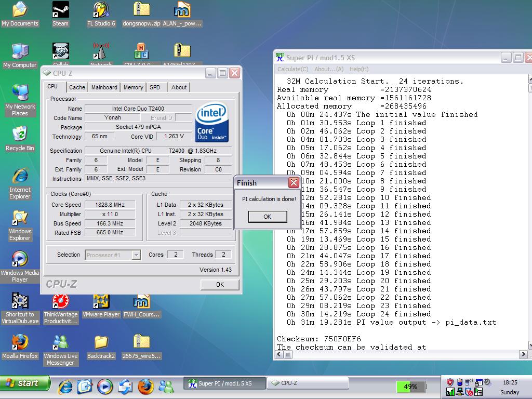Click the Checksum: 750F0EF6 line

tap(319, 339)
